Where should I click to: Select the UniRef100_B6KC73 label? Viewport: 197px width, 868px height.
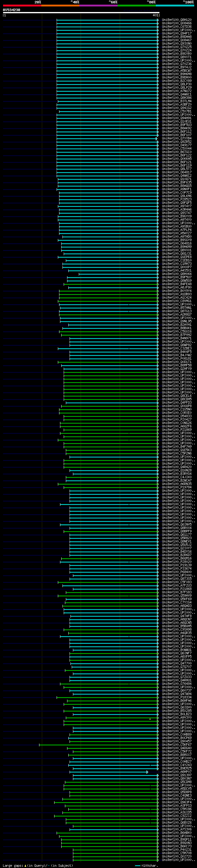tap(176, 846)
